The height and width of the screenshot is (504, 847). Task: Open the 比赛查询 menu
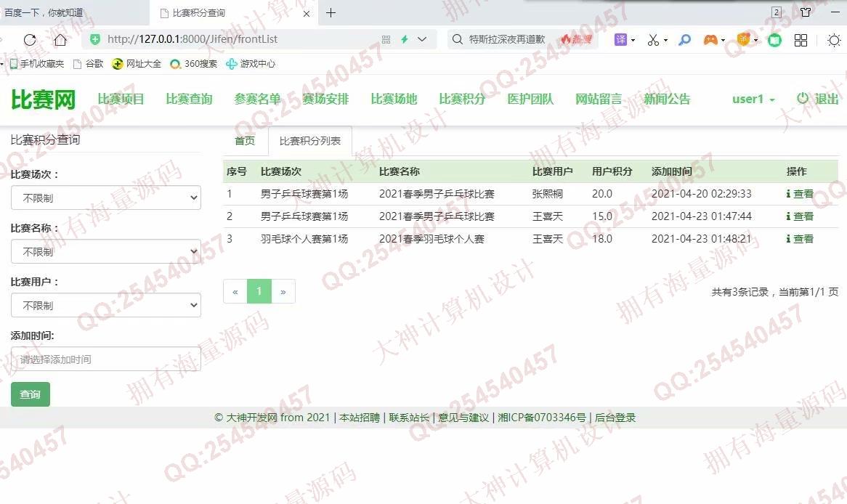pos(189,99)
